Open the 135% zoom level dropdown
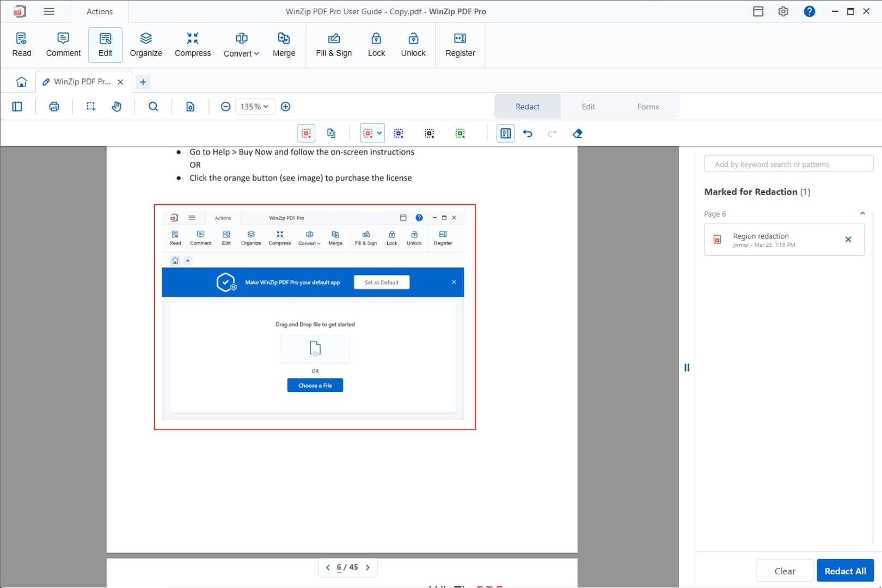 pyautogui.click(x=254, y=107)
